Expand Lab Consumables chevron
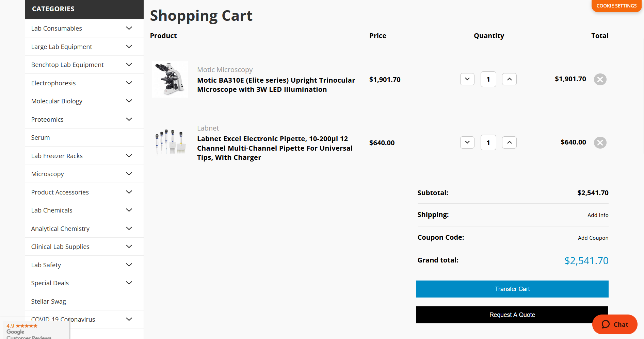The image size is (644, 339). [x=129, y=28]
